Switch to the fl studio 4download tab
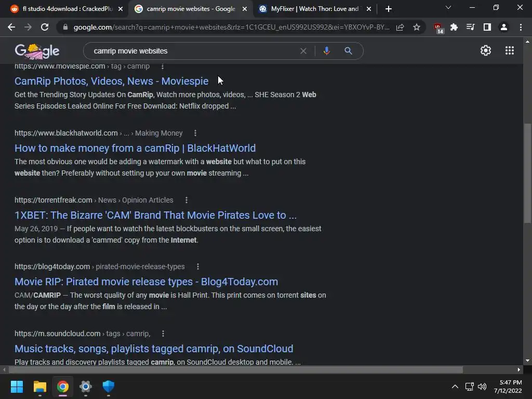Image resolution: width=532 pixels, height=399 pixels. tap(68, 9)
